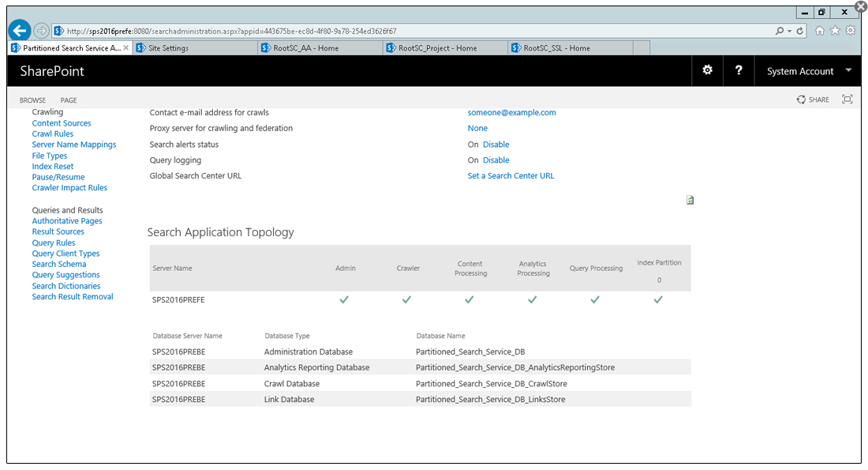The width and height of the screenshot is (868, 470).
Task: Click the SharePoint brand title
Action: (x=52, y=71)
